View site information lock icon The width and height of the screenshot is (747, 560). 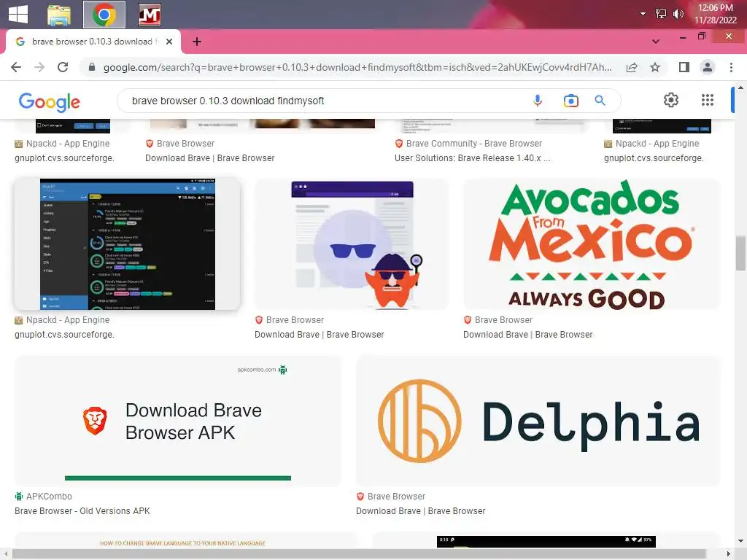pyautogui.click(x=92, y=67)
